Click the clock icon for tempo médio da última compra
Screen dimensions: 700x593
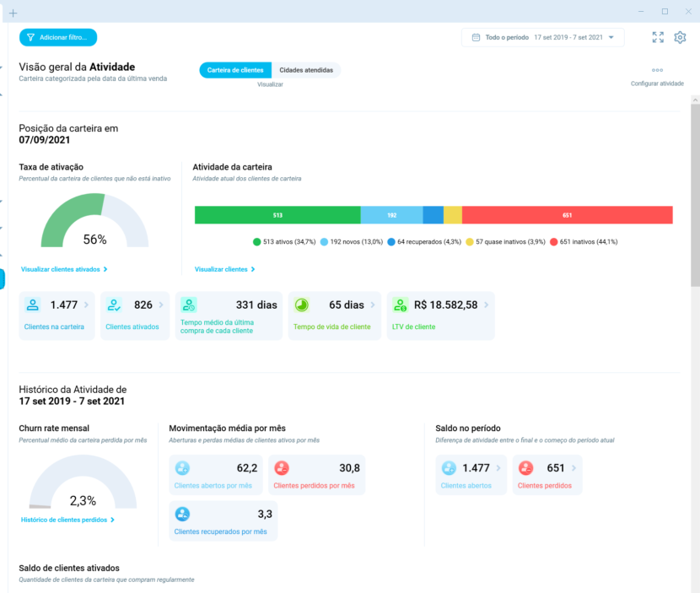188,304
